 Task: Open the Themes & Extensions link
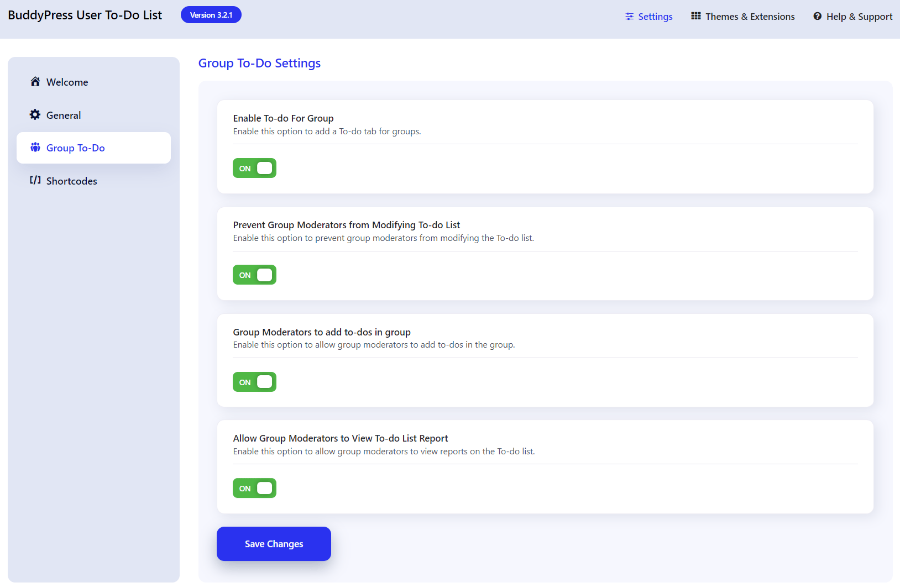[x=750, y=17]
